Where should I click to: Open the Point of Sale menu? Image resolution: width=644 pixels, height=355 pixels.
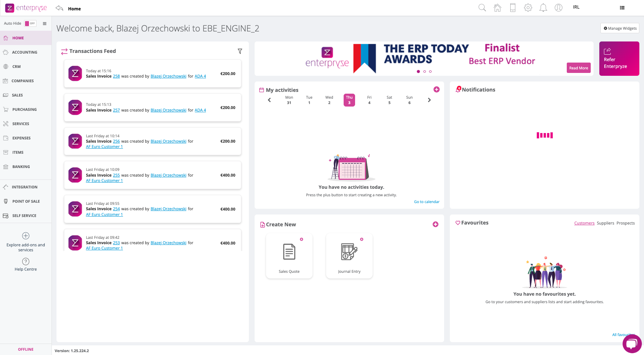tap(26, 201)
